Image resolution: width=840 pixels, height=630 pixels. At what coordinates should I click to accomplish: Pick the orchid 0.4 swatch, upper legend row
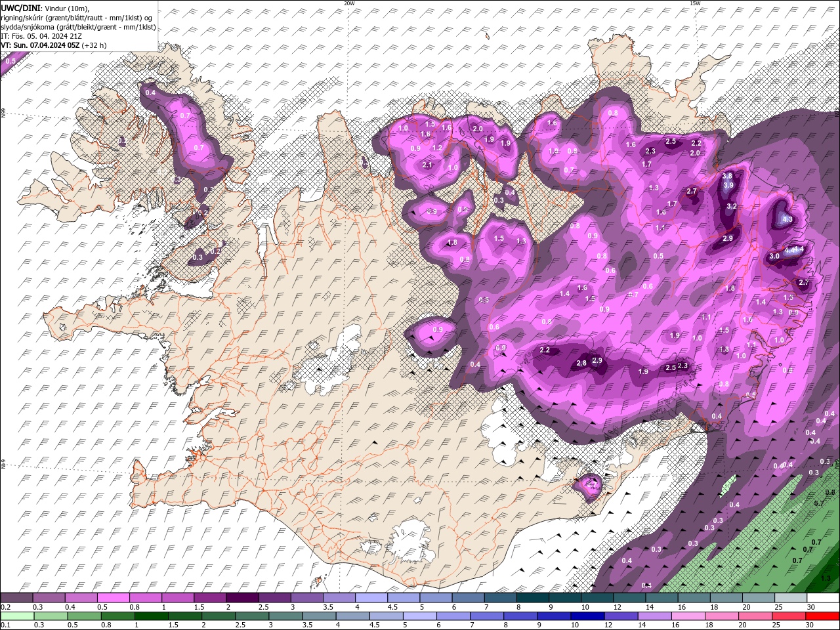coord(81,598)
